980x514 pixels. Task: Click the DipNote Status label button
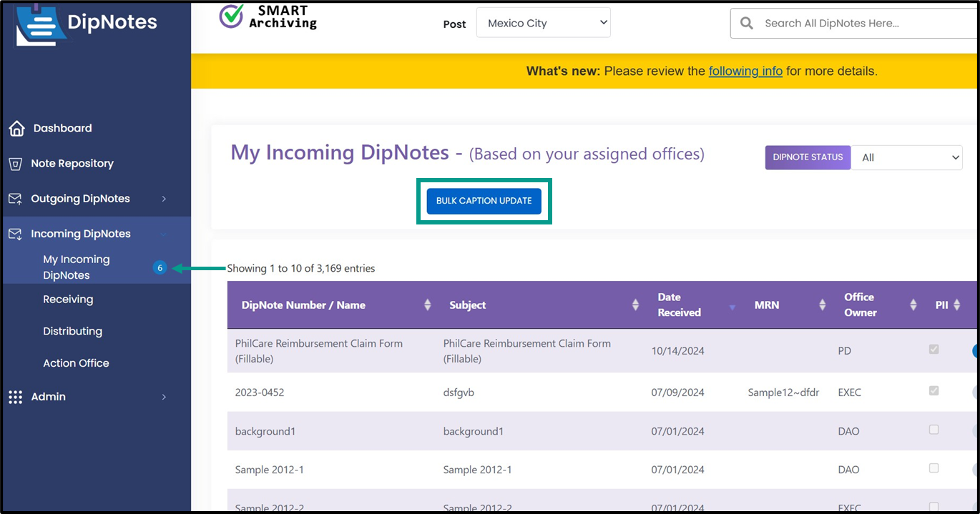808,157
